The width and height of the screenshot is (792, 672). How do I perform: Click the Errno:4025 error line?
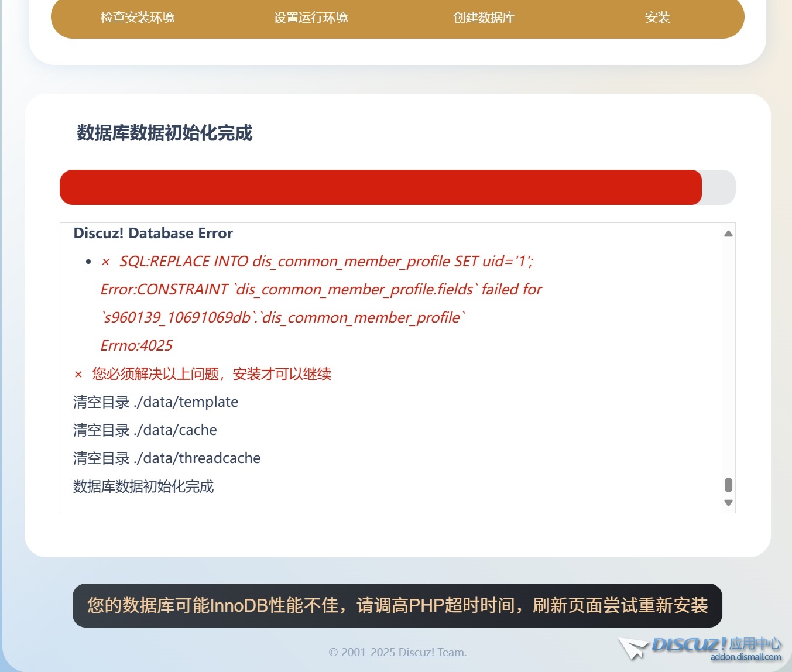click(x=136, y=346)
